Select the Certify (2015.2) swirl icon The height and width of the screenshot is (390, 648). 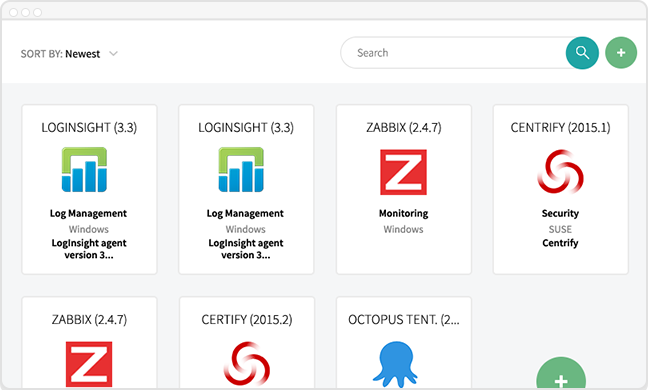pyautogui.click(x=247, y=364)
